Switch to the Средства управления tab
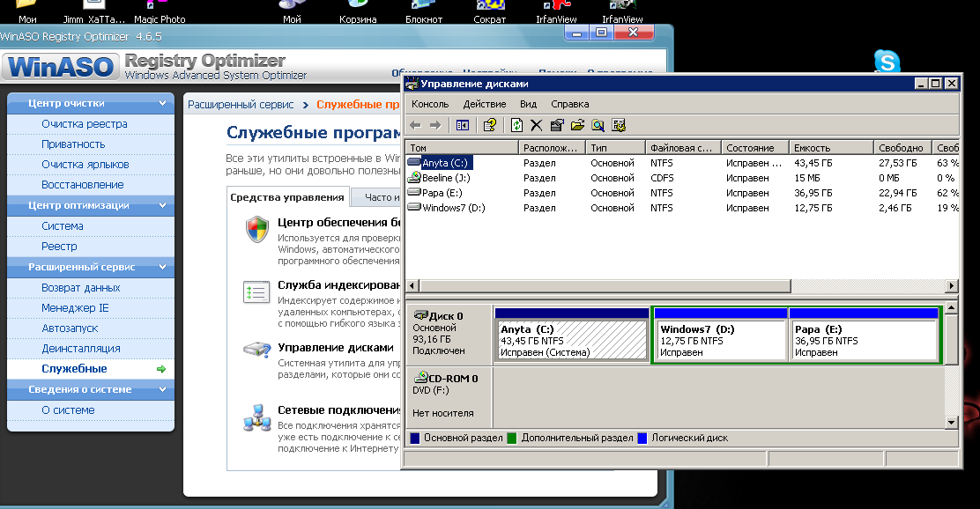Viewport: 980px width, 509px height. (287, 197)
